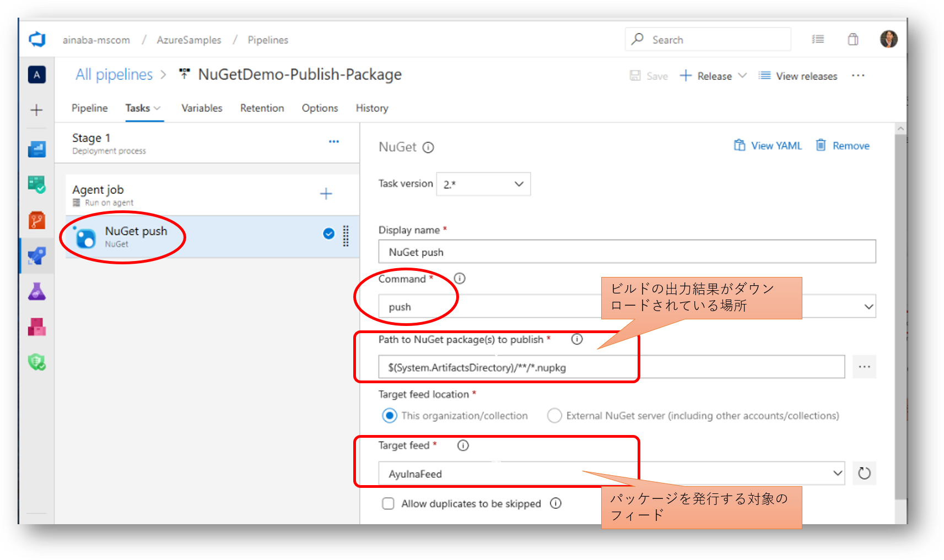Toggle the NuGet push task checkmark
Viewport: 944px width, 560px height.
tap(328, 233)
